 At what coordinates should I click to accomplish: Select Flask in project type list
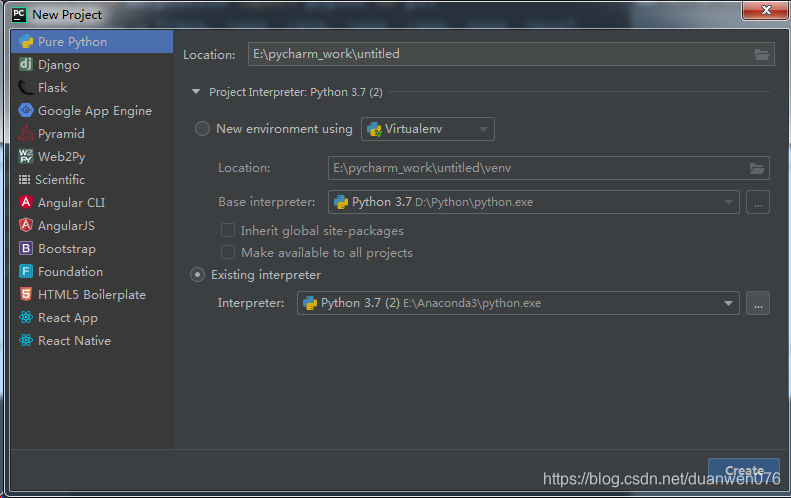92,87
